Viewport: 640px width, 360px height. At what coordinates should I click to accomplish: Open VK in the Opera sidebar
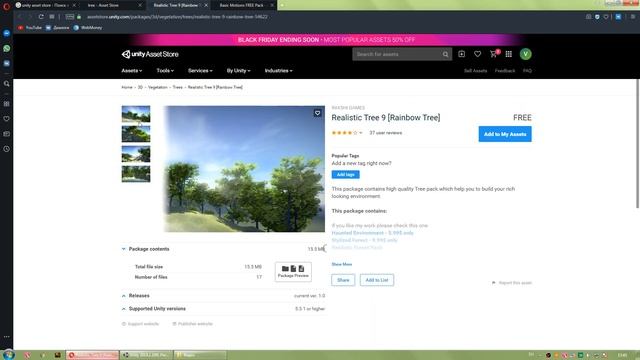pos(7,63)
